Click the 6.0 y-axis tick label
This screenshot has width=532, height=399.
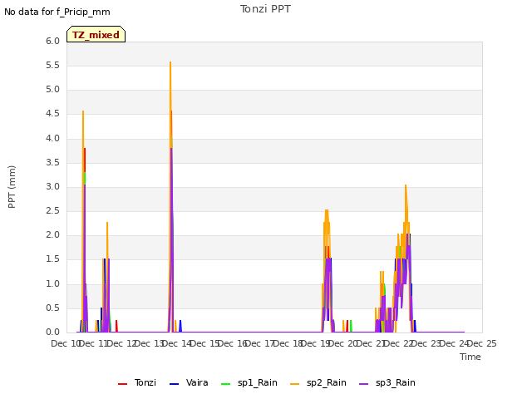tap(52, 41)
